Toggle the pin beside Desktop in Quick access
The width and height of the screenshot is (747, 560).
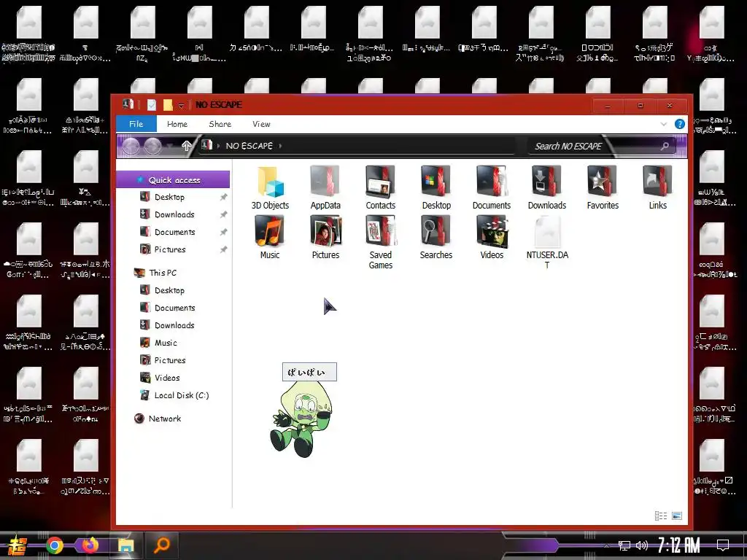[223, 197]
